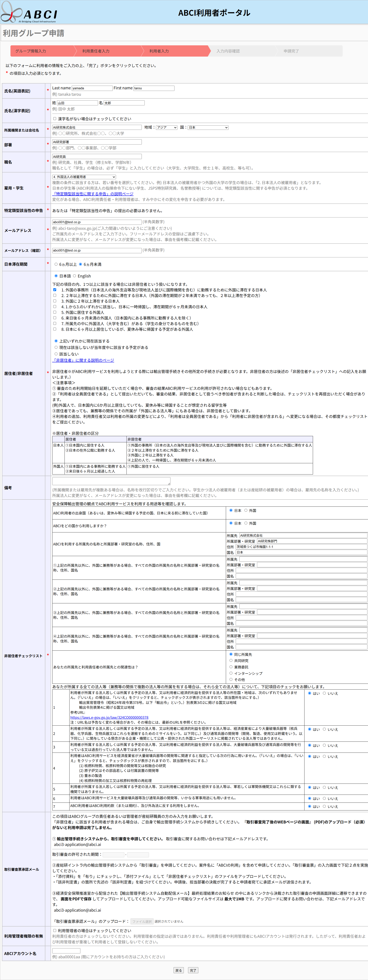The width and height of the screenshot is (368, 980).
Task: Open the 地域 dropdown showing アジア
Action: click(167, 127)
